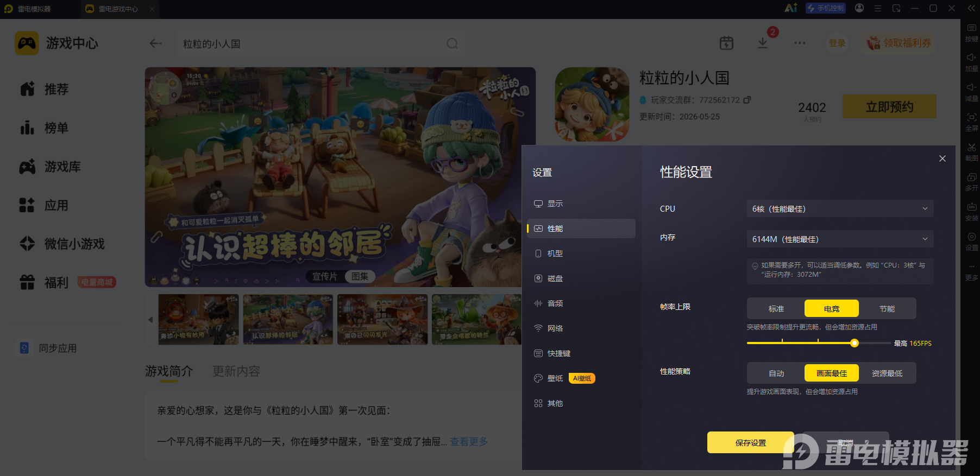Select 自动 performance strategy
This screenshot has height=476, width=980.
tap(776, 373)
